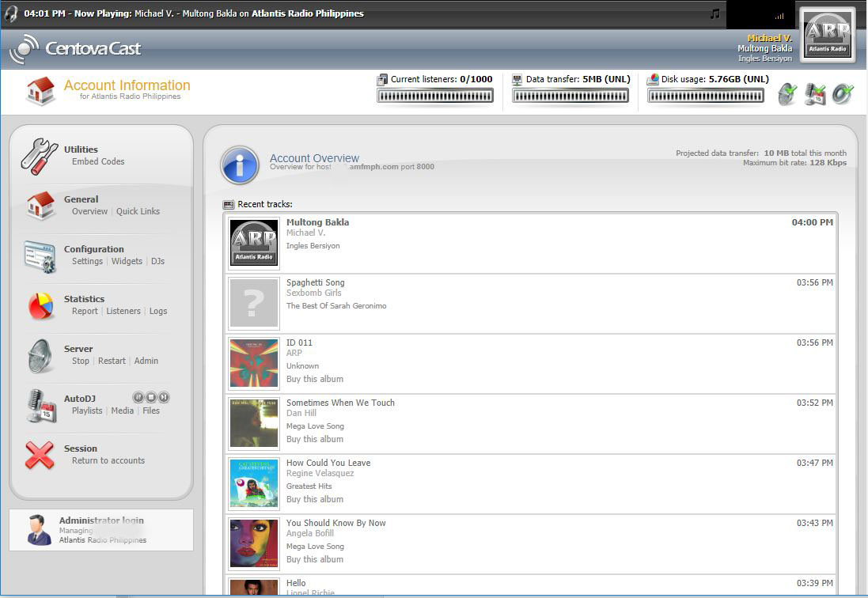Open Embed Codes under Utilities
868x598 pixels.
[98, 161]
